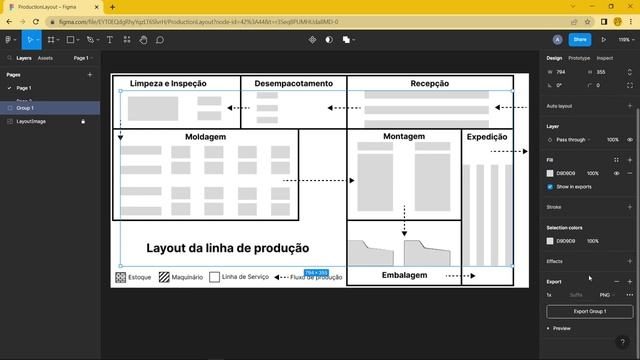
Task: Select the Frame tool
Action: point(51,40)
